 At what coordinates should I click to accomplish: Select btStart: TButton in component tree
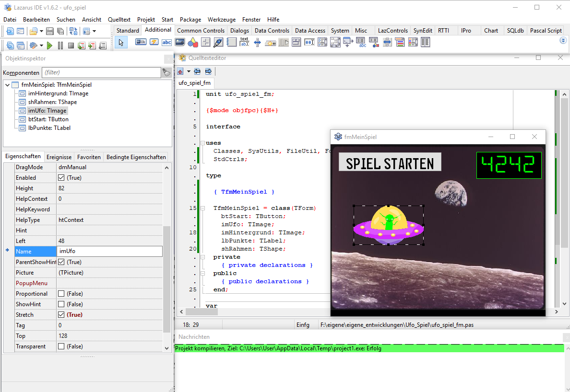(48, 119)
